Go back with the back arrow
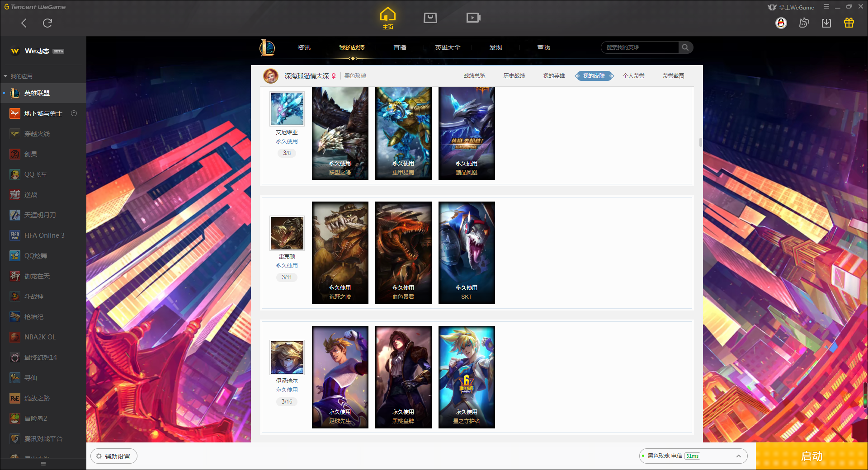The height and width of the screenshot is (470, 868). (24, 23)
